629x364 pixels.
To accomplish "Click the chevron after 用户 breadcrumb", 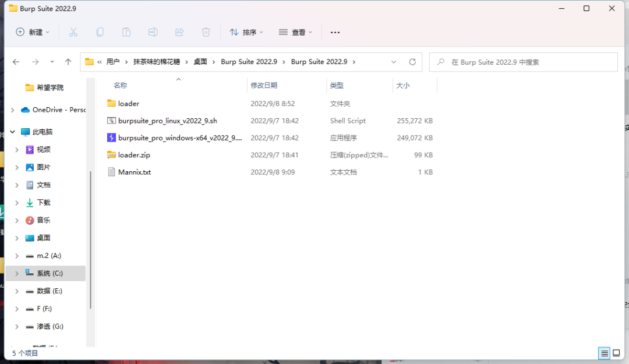I will coord(126,62).
